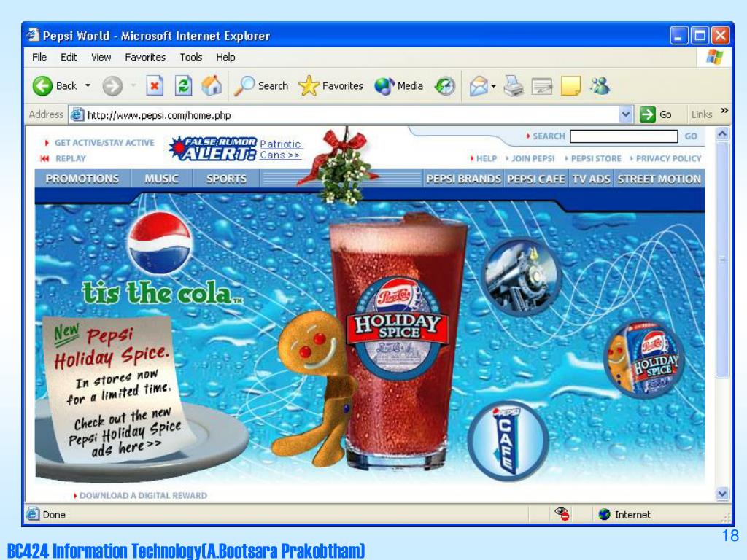Click the Edit page toolbar icon
The width and height of the screenshot is (747, 560).
[542, 86]
